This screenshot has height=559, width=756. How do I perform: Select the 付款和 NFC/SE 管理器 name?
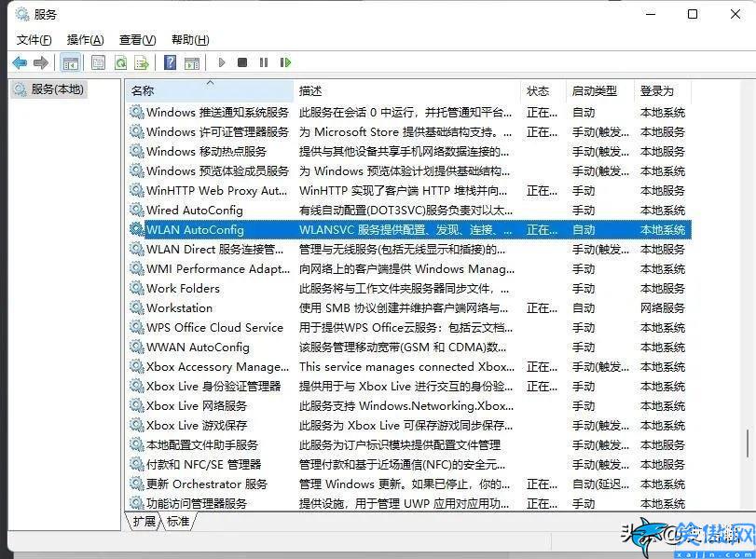click(203, 465)
